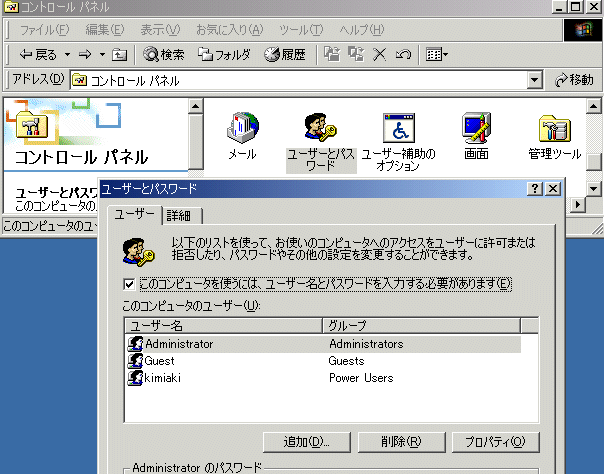Click the Control Panel title bar icon
This screenshot has width=604, height=474.
click(11, 6)
